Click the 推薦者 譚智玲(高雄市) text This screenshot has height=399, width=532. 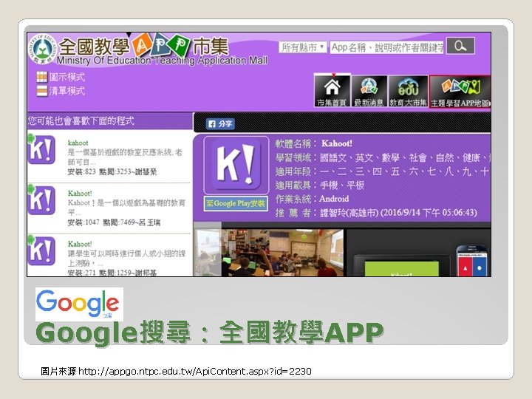coord(376,213)
